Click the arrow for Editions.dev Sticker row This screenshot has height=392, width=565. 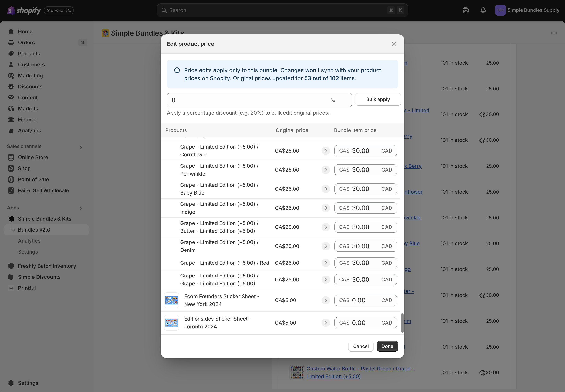(326, 323)
